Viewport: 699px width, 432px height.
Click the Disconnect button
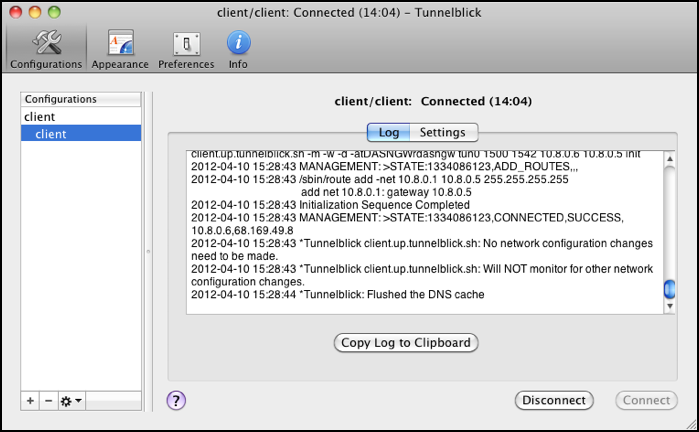point(554,400)
